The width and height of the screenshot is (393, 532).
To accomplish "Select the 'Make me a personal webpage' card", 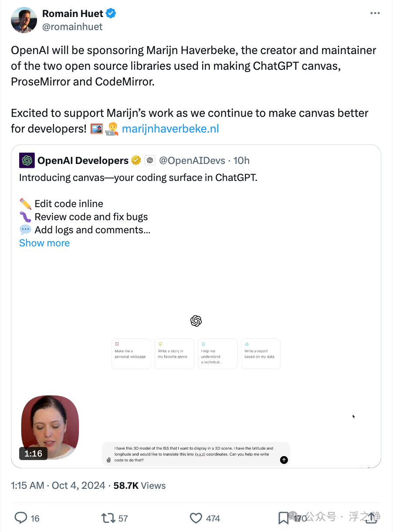I will point(131,354).
